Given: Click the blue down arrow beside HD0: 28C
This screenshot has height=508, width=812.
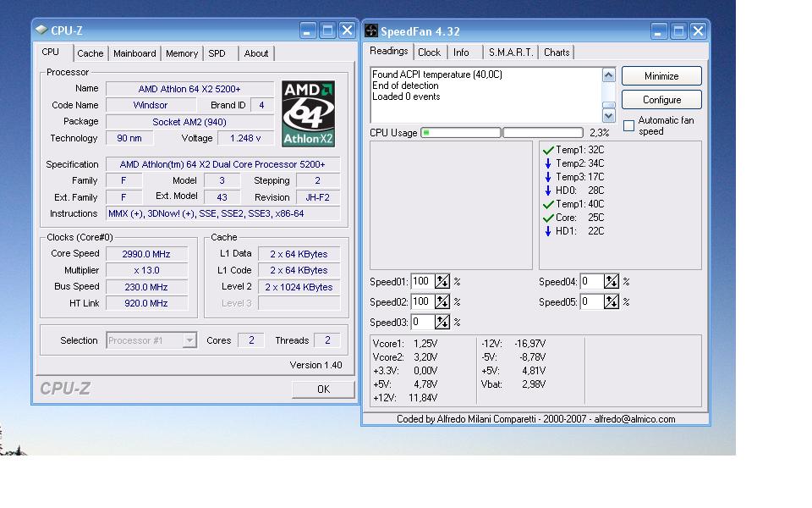Looking at the screenshot, I should click(548, 190).
